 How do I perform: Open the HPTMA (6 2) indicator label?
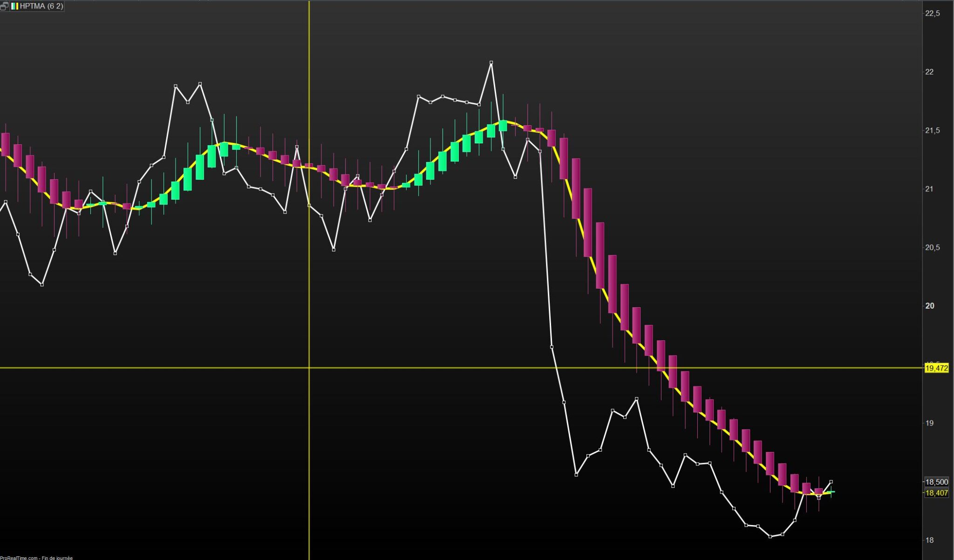41,6
